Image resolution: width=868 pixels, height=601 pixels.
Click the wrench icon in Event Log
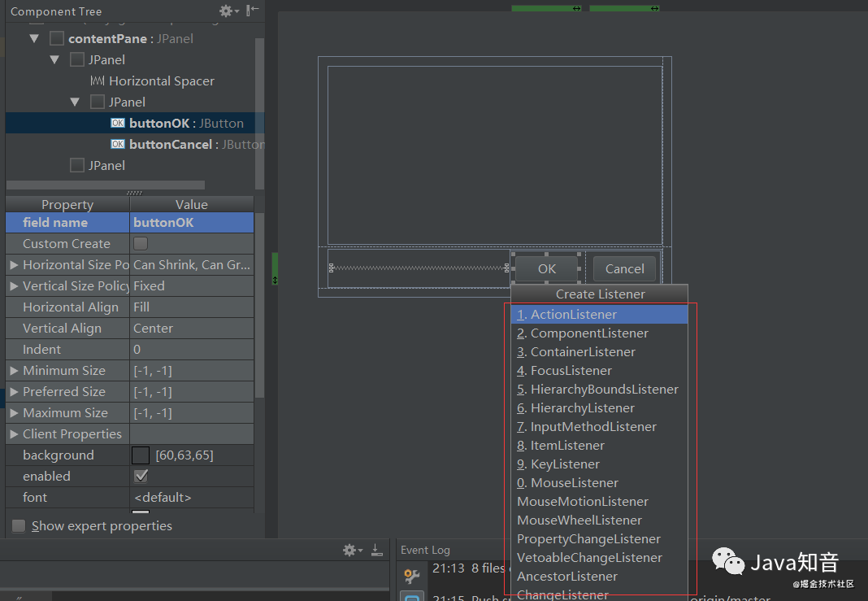pos(411,576)
